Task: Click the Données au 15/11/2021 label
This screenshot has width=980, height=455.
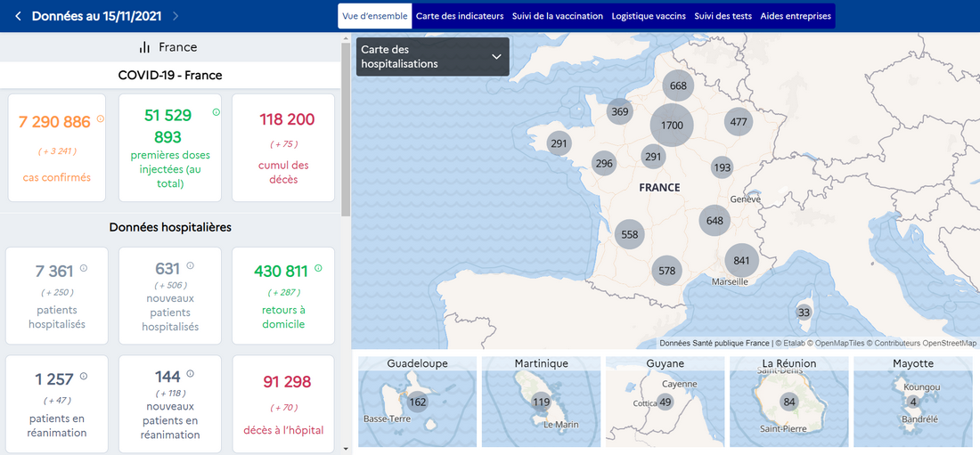Action: click(96, 16)
